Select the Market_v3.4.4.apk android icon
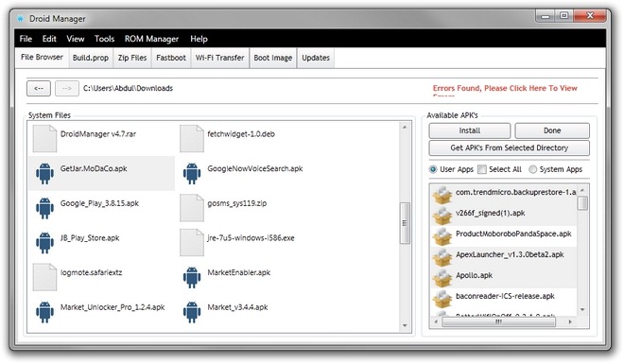 click(x=192, y=312)
